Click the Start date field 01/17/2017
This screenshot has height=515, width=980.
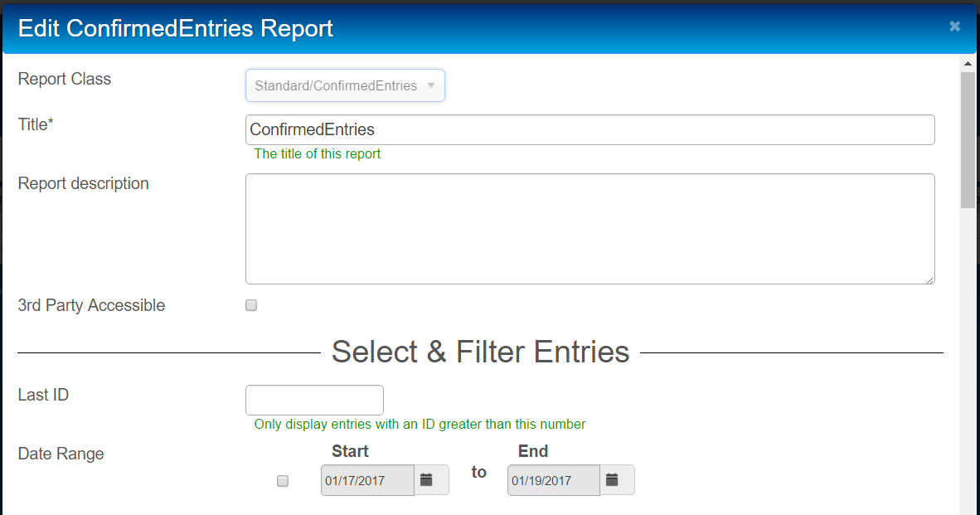[367, 480]
